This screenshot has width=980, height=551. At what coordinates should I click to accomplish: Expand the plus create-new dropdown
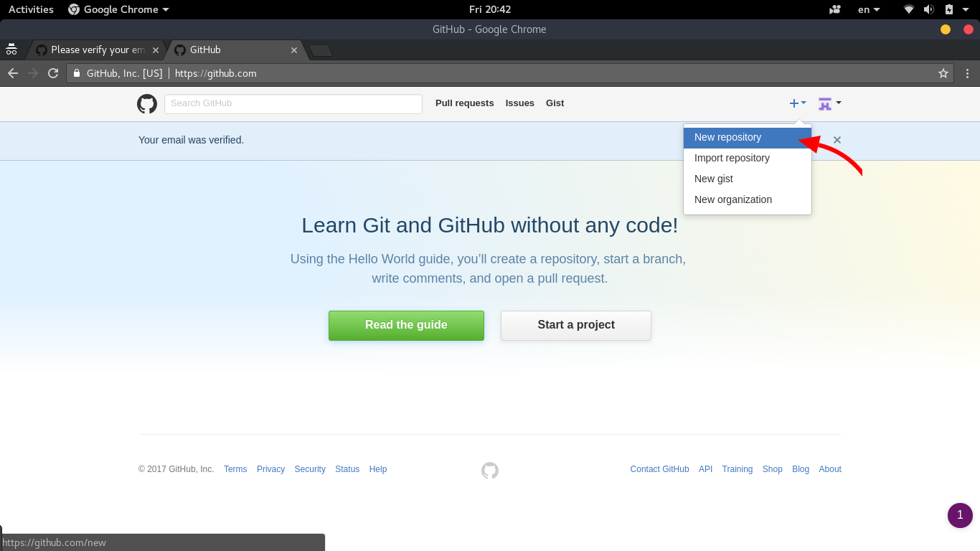click(797, 103)
